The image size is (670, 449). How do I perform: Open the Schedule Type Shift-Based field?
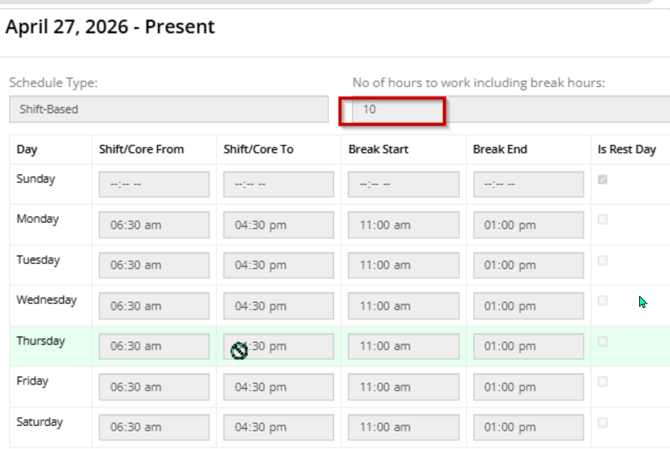(x=169, y=109)
